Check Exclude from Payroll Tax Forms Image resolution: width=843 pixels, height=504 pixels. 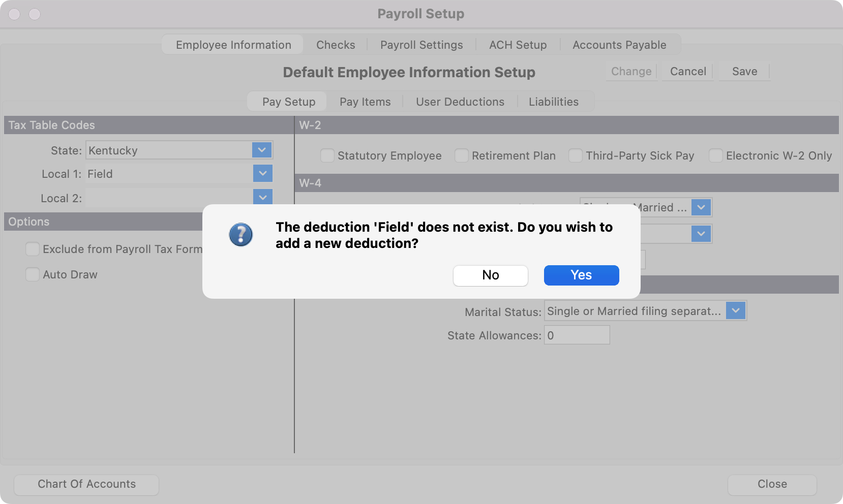[x=33, y=249]
